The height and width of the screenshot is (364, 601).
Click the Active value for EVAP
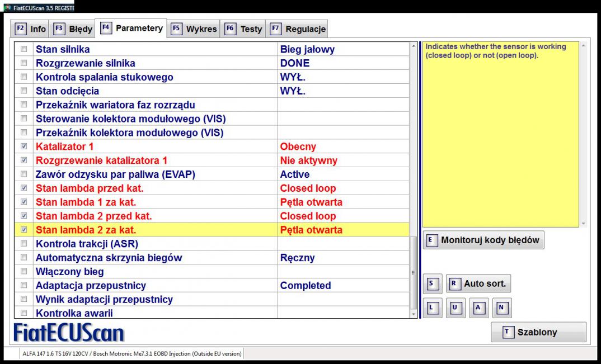point(295,174)
